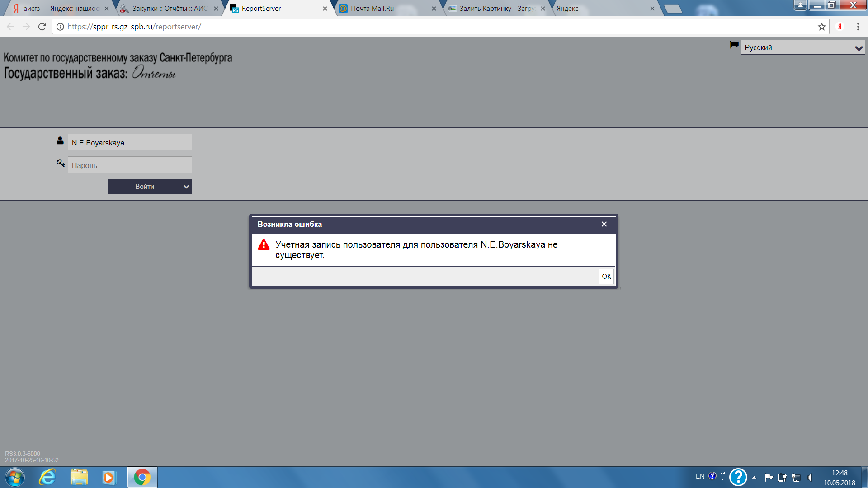Screen dimensions: 868x488
Task: Click the username field N.E.Boyarskaya
Action: (130, 142)
